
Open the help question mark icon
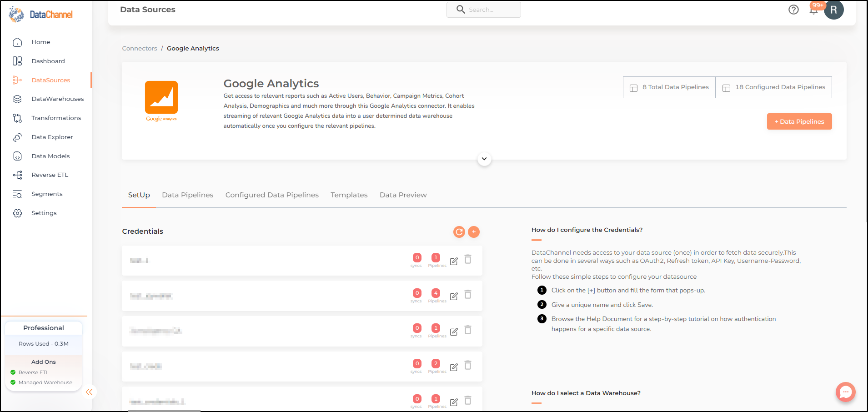[793, 10]
